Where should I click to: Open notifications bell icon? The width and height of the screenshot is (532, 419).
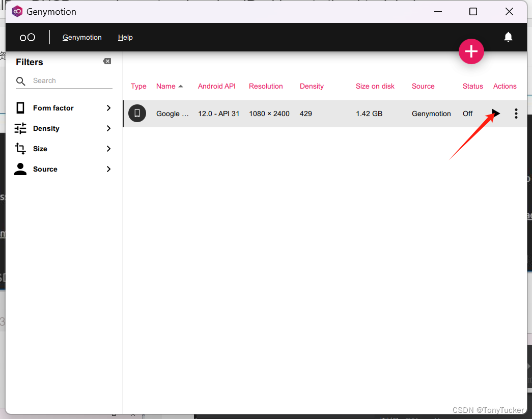[x=508, y=37]
